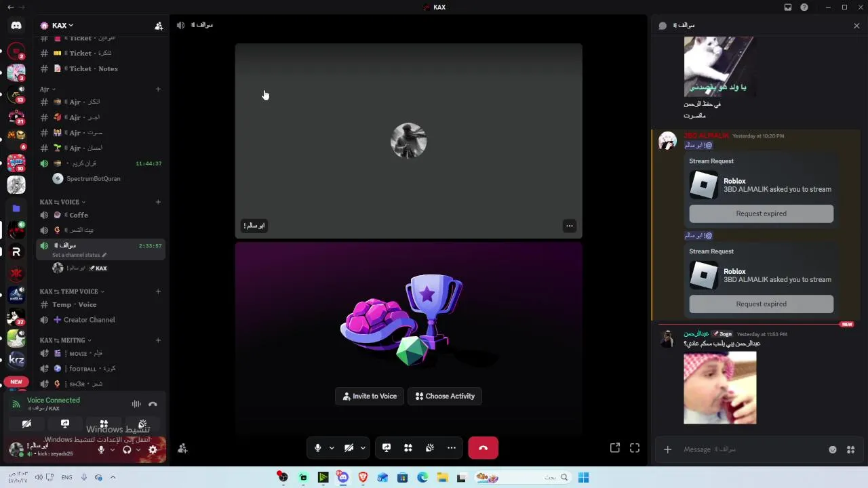Focus the message input field

751,449
